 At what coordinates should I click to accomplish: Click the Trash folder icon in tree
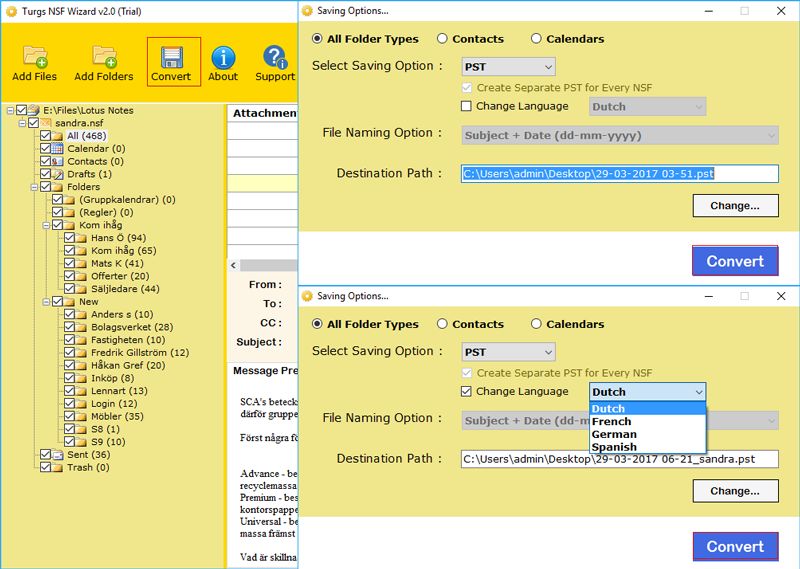click(x=57, y=467)
